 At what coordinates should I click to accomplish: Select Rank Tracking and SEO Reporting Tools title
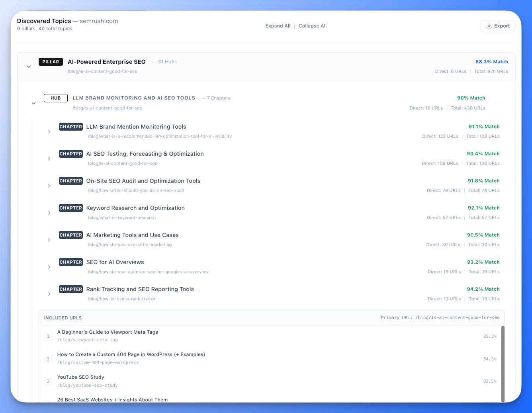click(x=140, y=289)
